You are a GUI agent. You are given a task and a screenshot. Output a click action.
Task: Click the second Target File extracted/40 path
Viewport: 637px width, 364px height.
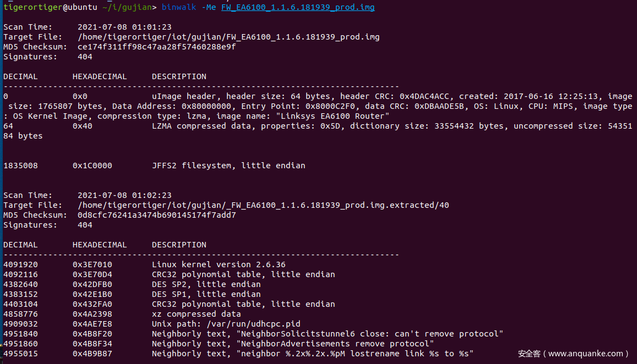[x=263, y=205]
